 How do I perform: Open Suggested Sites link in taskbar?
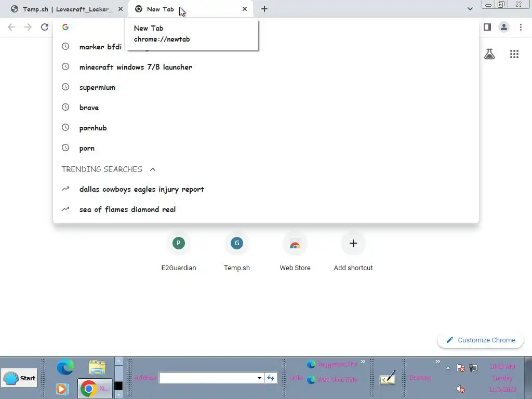(332, 364)
